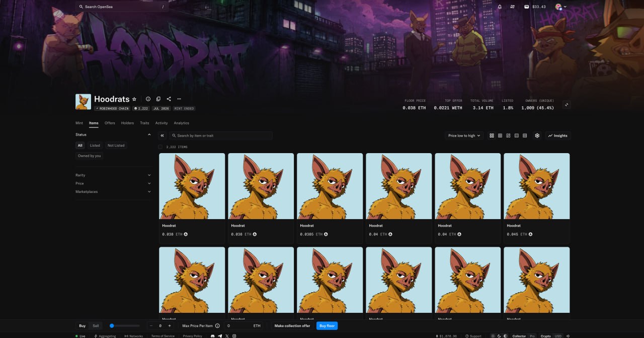Viewport: 644px width, 338px height.
Task: Collapse filter sidebar with double-chevron
Action: click(x=162, y=136)
